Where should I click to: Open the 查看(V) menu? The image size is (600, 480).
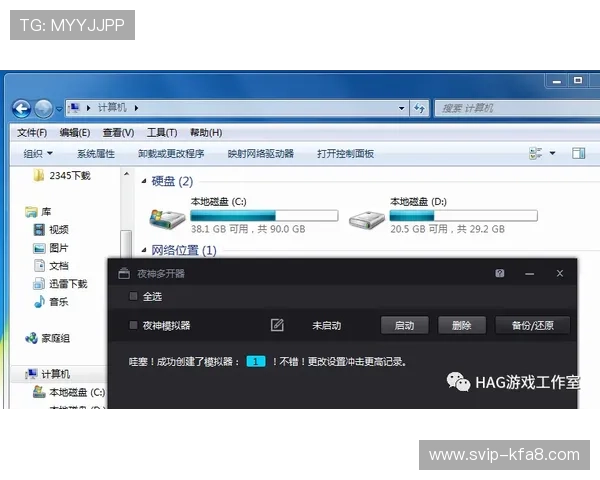118,133
